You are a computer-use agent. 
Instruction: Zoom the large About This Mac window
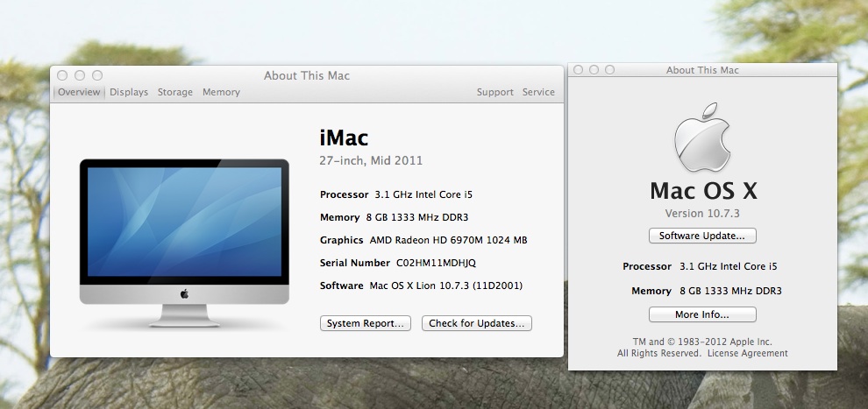pyautogui.click(x=97, y=75)
